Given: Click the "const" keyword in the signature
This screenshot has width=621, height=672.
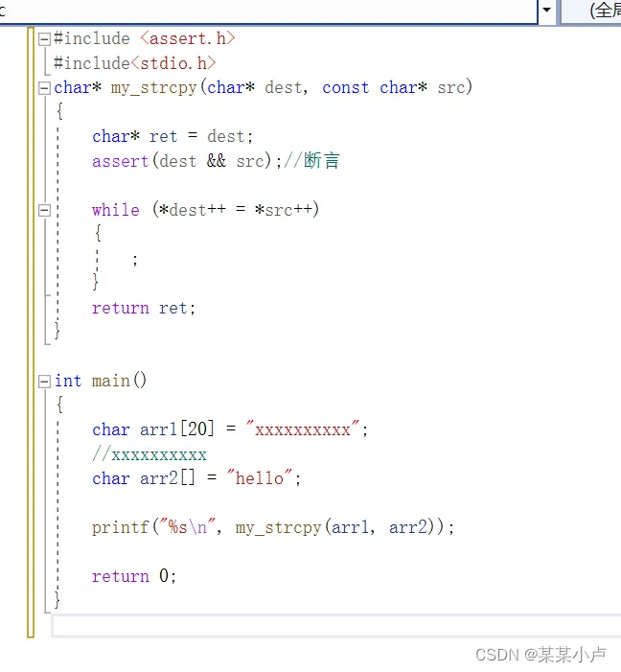Looking at the screenshot, I should (345, 88).
